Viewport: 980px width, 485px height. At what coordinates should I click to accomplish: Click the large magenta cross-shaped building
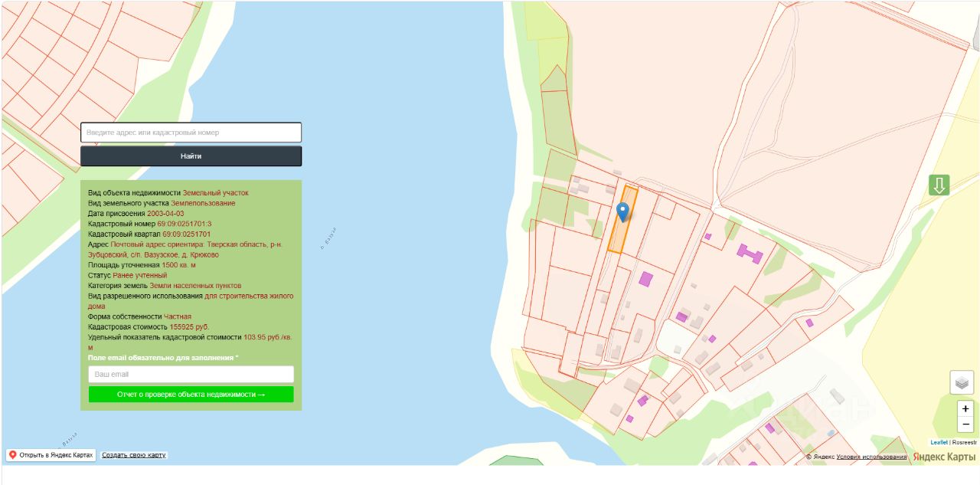[x=750, y=253]
